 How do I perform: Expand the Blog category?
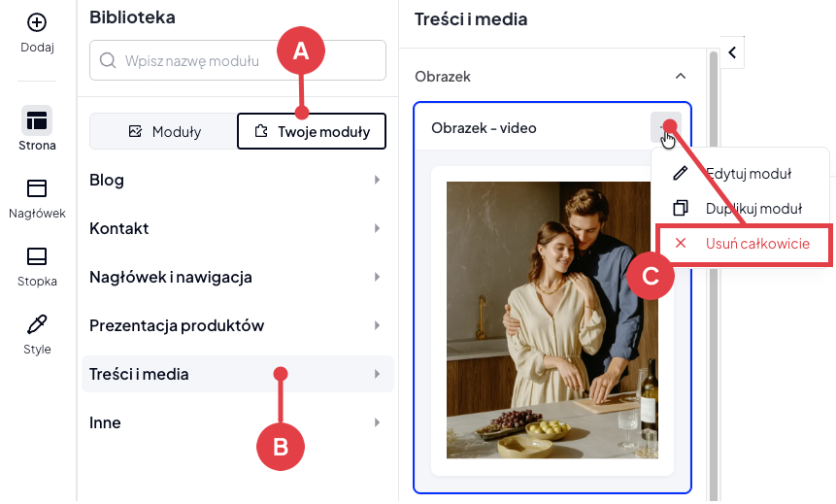click(238, 180)
